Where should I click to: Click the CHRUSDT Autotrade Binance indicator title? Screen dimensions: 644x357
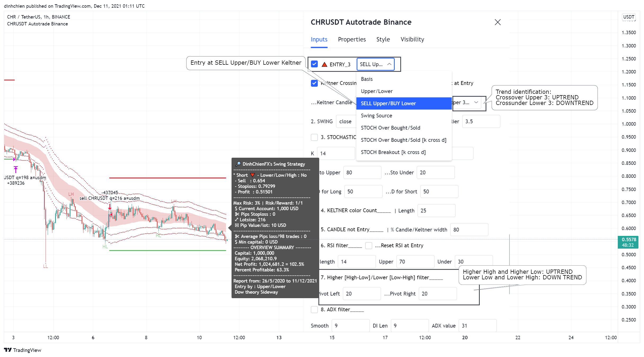(37, 24)
